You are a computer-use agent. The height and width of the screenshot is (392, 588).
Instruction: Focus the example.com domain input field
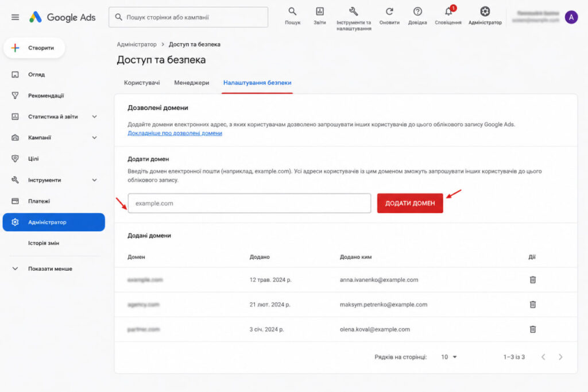point(249,203)
